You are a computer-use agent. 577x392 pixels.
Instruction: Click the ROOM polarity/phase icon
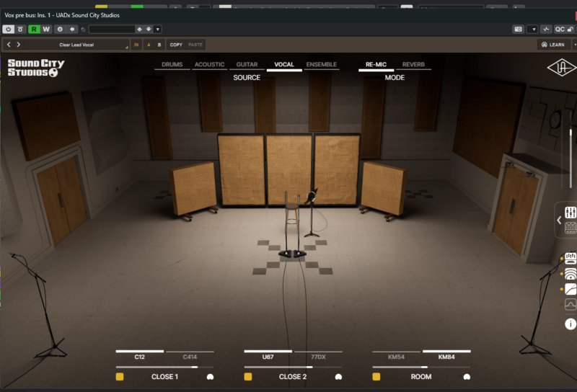click(467, 377)
